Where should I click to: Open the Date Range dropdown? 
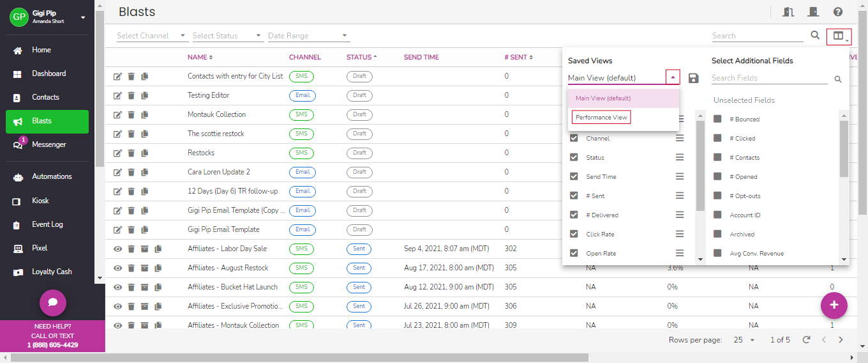(308, 36)
